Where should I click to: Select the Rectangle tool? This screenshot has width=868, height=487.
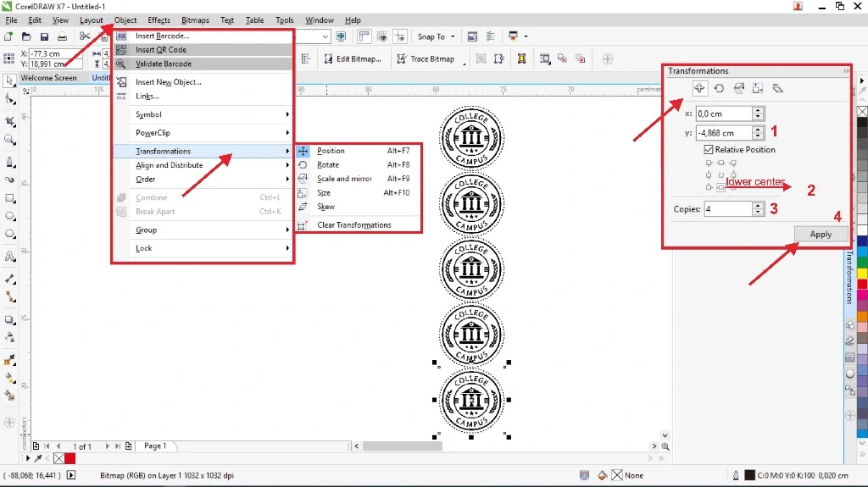tap(9, 198)
